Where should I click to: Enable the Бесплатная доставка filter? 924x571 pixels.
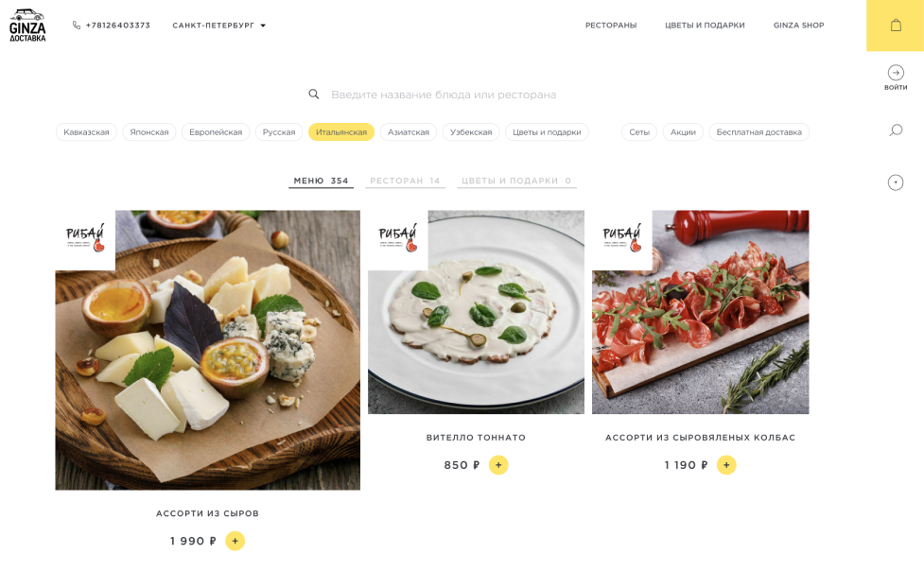click(x=759, y=132)
